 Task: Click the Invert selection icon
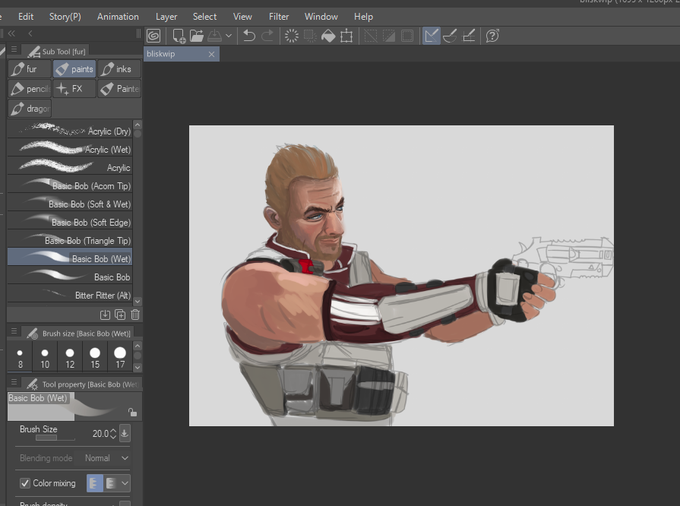click(389, 36)
